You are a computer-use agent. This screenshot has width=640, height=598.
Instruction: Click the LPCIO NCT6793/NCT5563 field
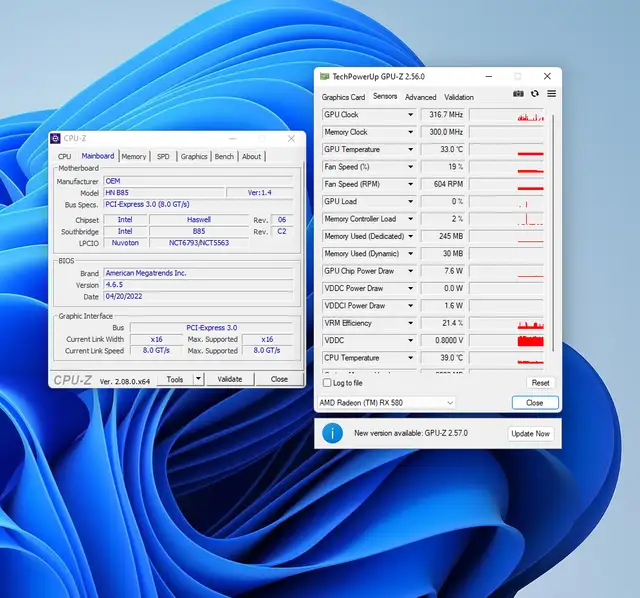pos(199,243)
